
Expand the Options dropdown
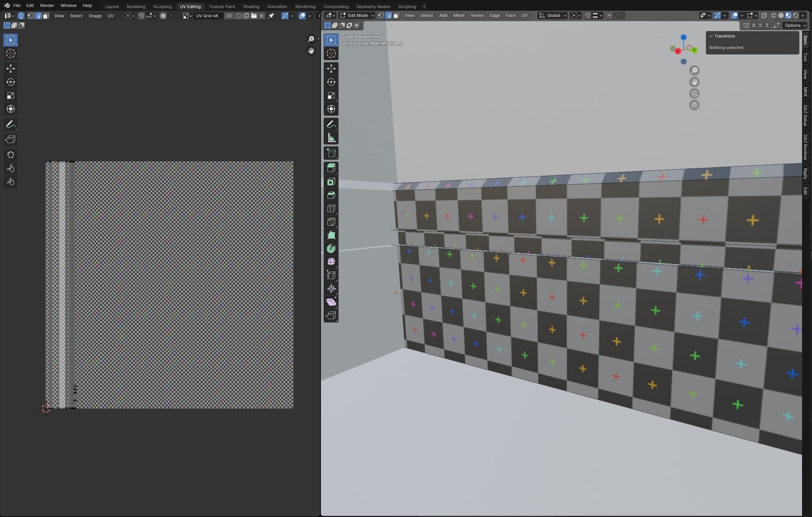pos(795,25)
